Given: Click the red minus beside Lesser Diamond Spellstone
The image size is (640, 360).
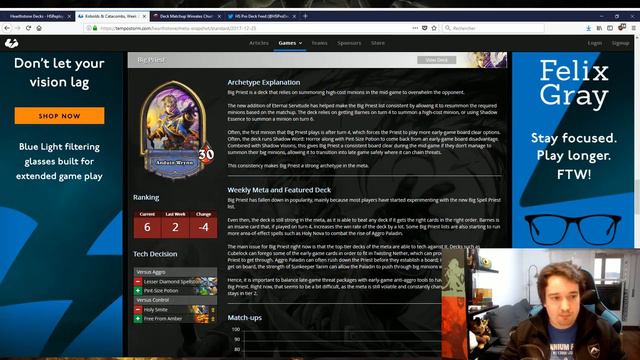Looking at the screenshot, I should point(138,282).
